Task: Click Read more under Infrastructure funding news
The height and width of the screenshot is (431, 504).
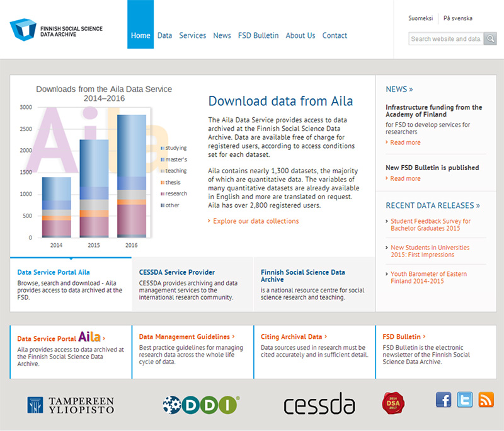Action: coord(405,142)
